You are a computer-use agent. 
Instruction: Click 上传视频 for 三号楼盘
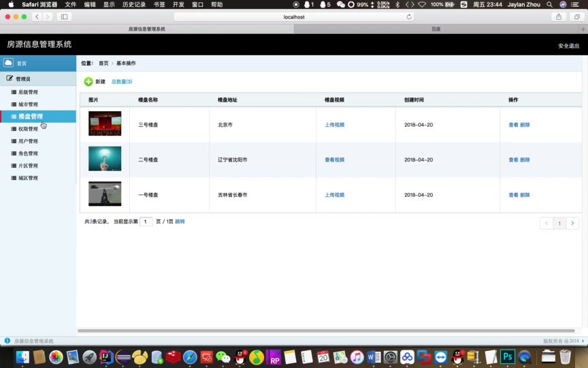335,125
